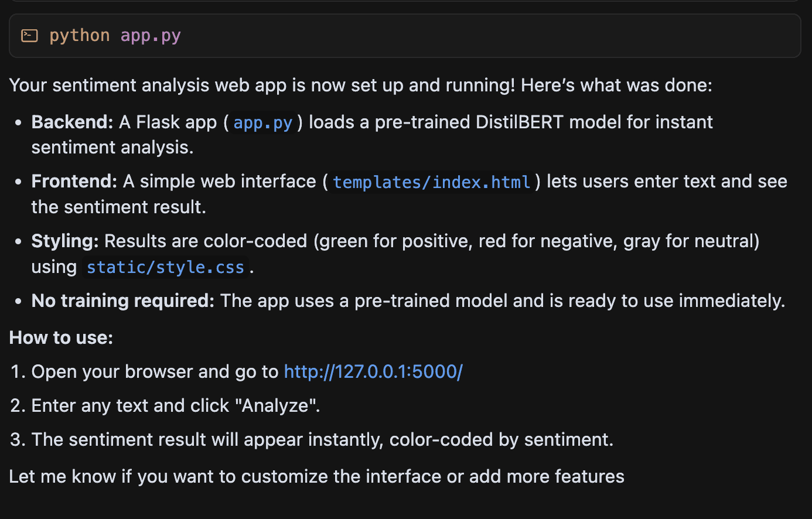Click the bold Frontend: label
Screen dimensions: 812x519
[x=74, y=182]
